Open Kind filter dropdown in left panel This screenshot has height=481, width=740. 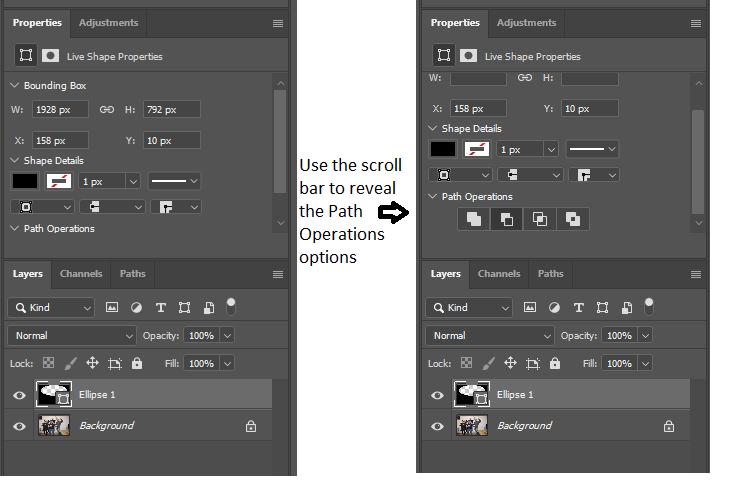pos(51,308)
